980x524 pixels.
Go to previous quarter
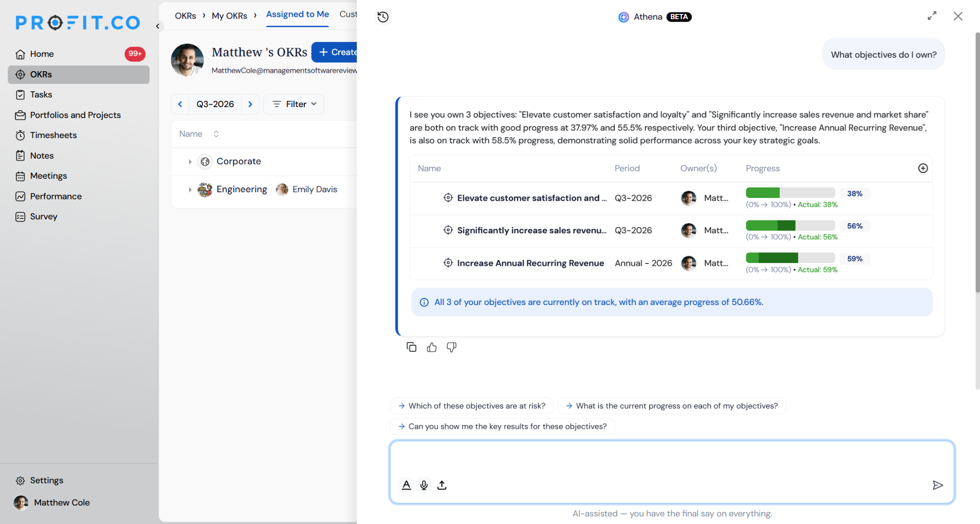click(180, 104)
